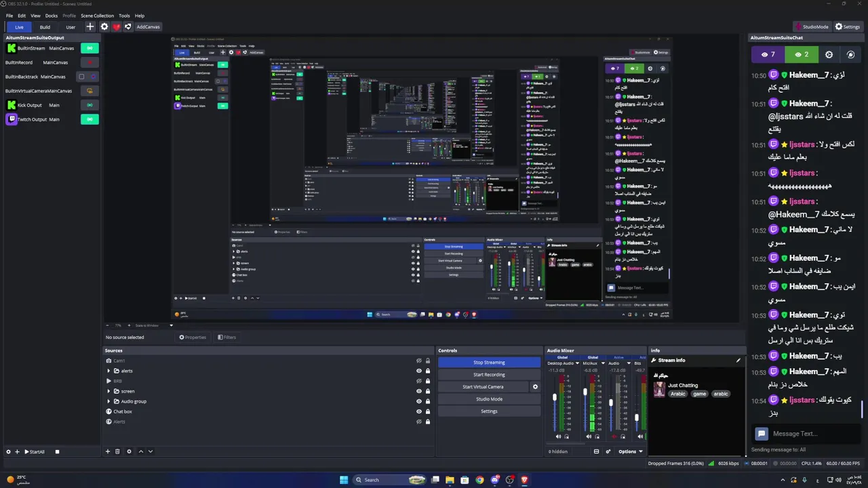Open the Filters button
Viewport: 868px width, 488px height.
(226, 337)
